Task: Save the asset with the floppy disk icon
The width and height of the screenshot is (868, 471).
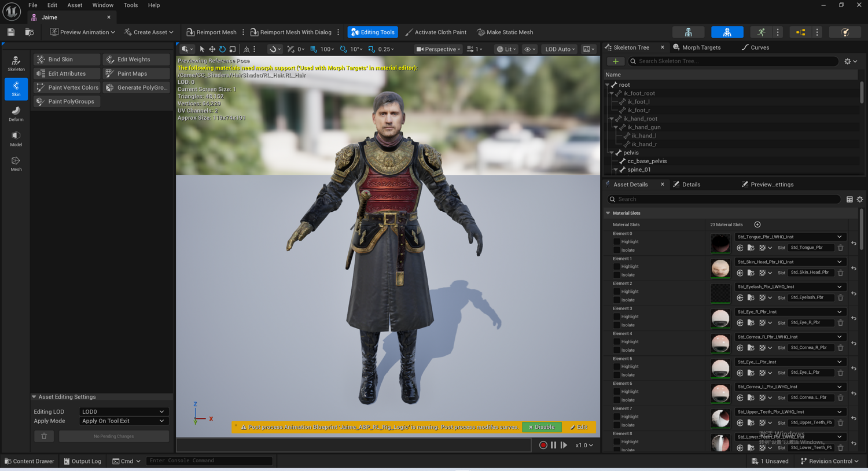Action: 11,32
